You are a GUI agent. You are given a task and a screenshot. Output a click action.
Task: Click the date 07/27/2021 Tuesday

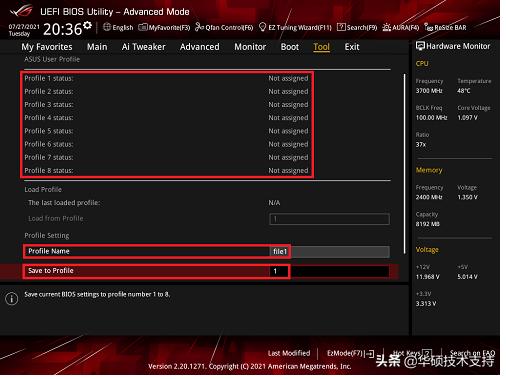tap(24, 30)
